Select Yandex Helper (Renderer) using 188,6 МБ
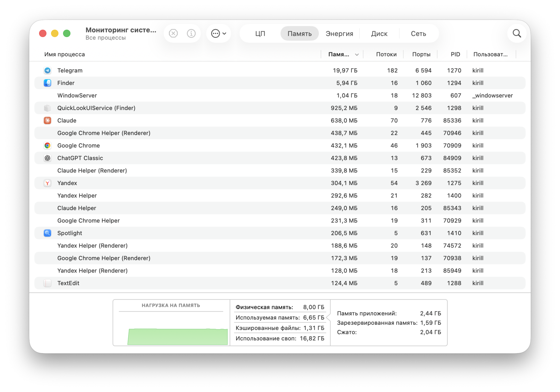560x392 pixels. pyautogui.click(x=92, y=245)
